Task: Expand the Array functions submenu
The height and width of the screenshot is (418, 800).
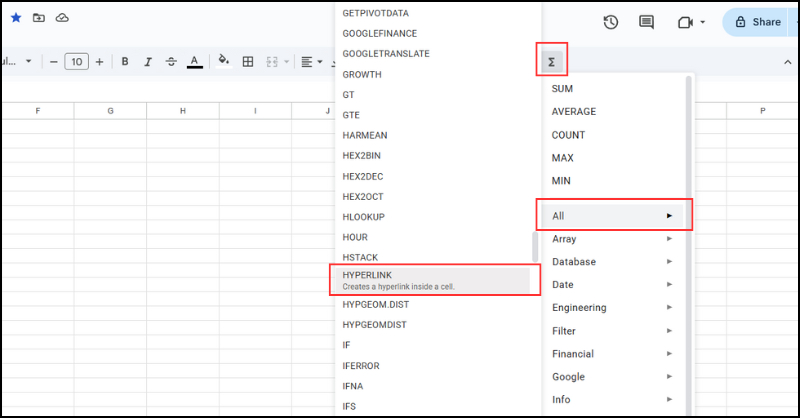Action: tap(614, 239)
